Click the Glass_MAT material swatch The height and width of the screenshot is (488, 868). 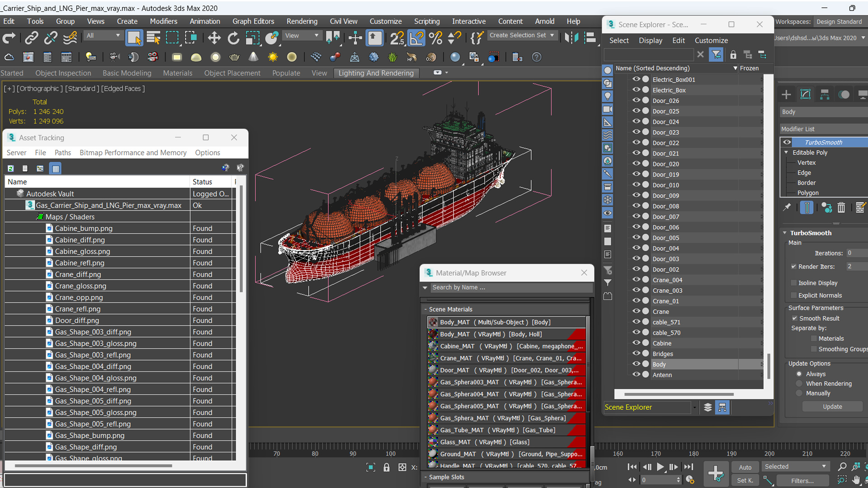[x=433, y=442]
